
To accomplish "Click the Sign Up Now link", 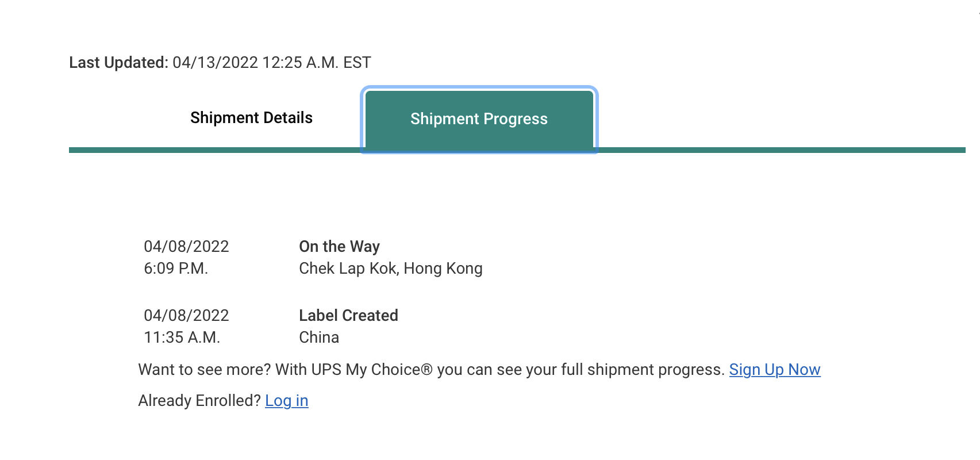I will coord(774,370).
